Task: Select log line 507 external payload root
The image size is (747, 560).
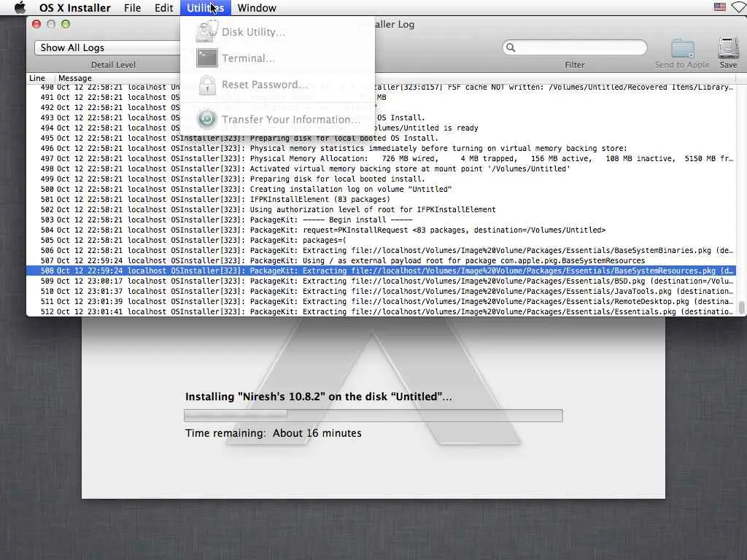Action: coord(381,261)
